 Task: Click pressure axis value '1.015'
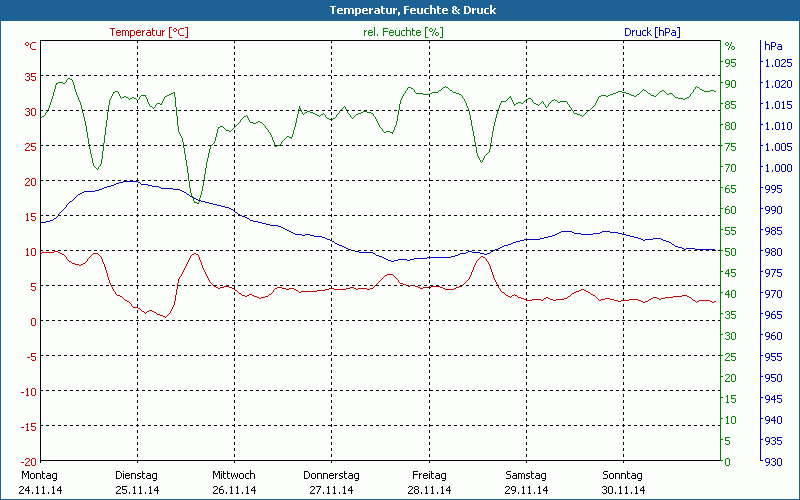coord(778,105)
